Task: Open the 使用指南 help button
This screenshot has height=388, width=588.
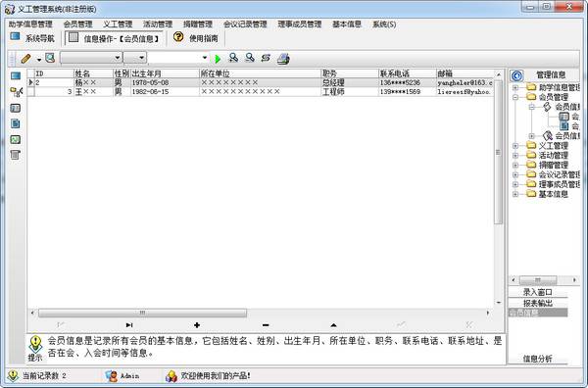Action: (x=196, y=38)
